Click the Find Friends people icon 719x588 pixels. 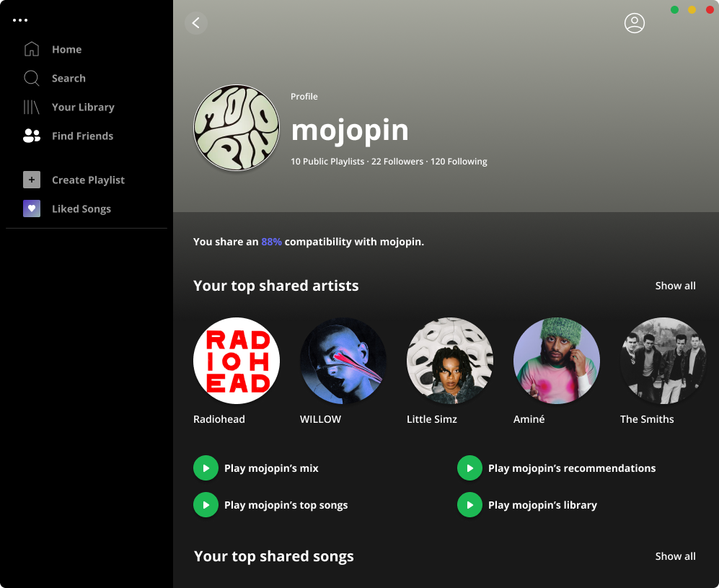click(32, 136)
